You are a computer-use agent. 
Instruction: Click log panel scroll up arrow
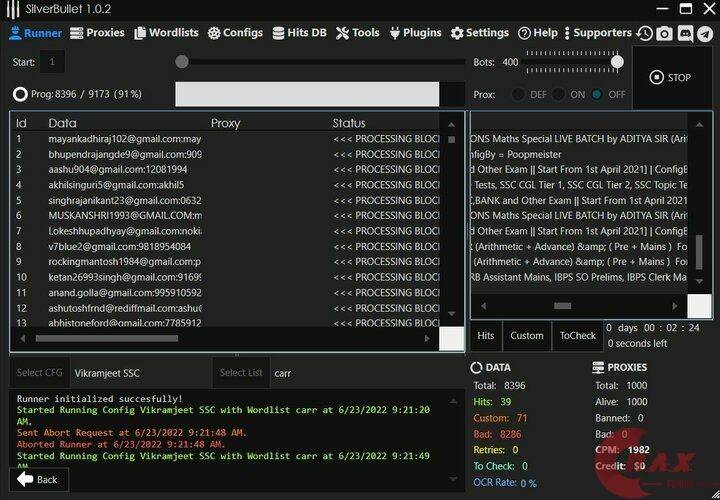(453, 402)
